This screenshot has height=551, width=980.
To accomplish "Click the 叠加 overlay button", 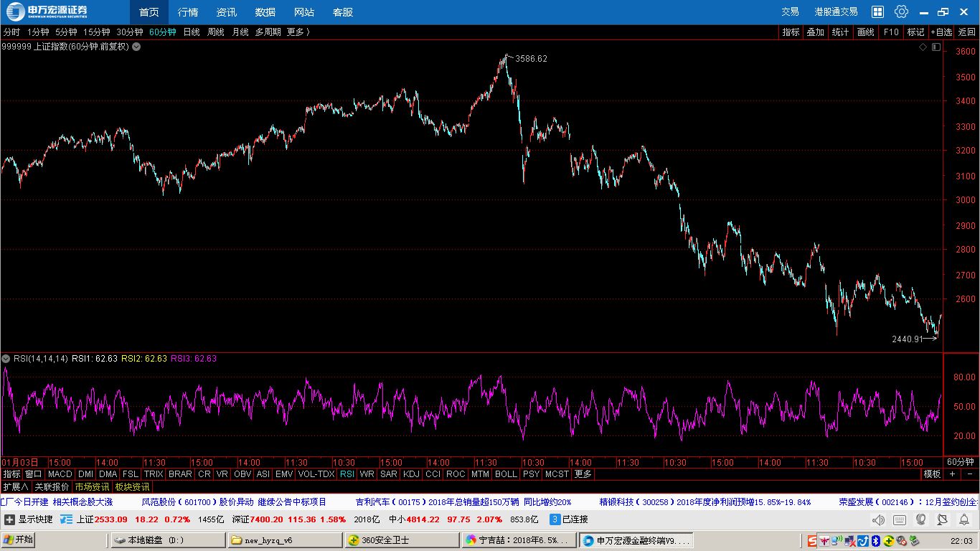I will click(x=816, y=32).
